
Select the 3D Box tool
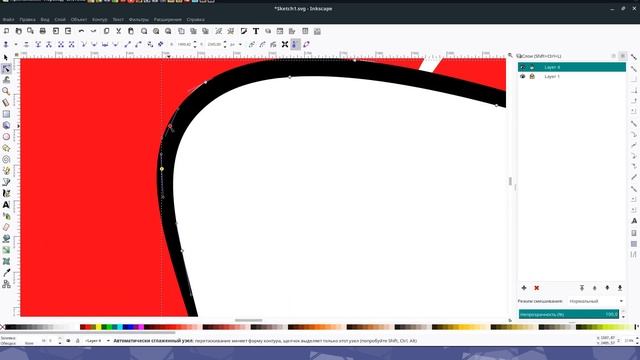click(x=6, y=125)
